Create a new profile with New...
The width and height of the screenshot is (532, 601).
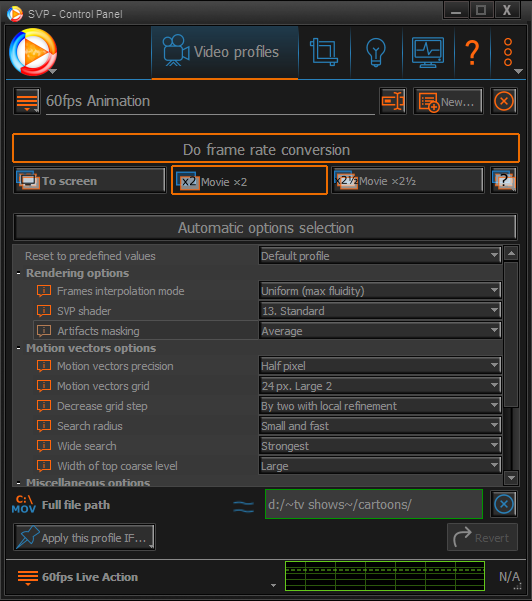[x=448, y=101]
